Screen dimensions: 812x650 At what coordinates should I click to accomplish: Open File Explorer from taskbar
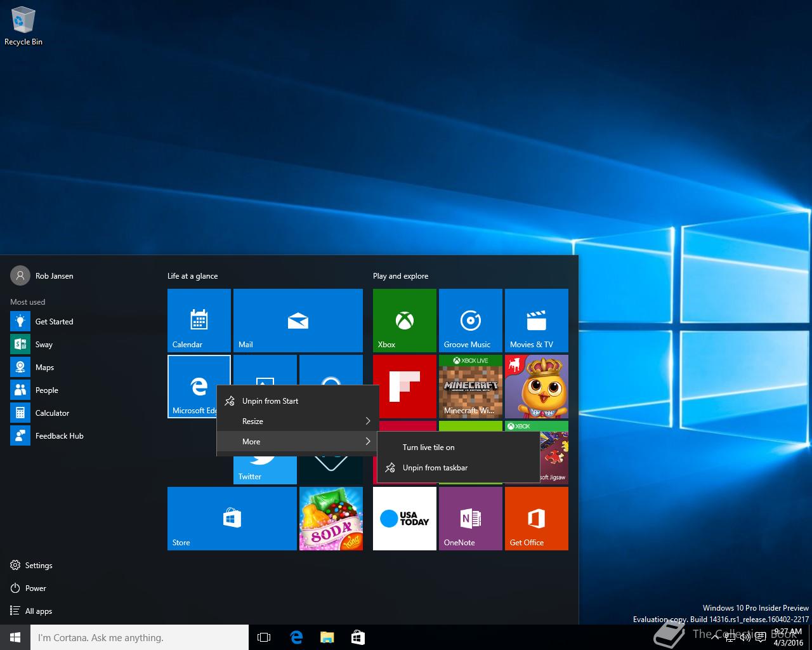327,637
